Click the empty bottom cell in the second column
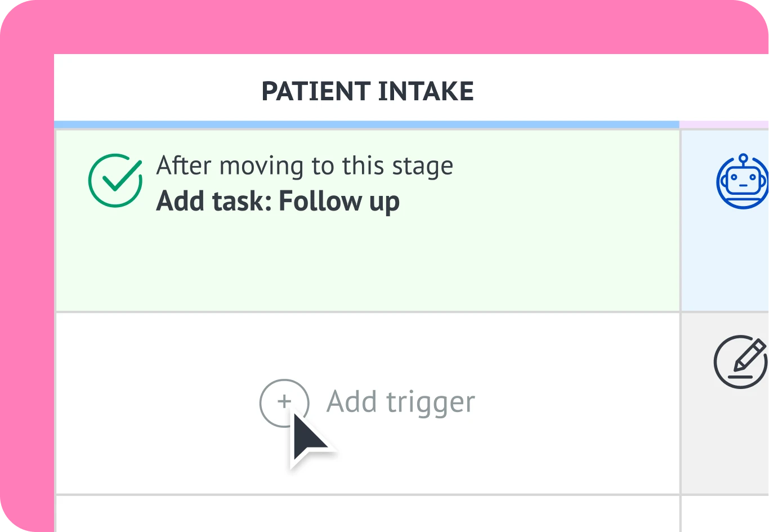769x532 pixels. (x=726, y=515)
